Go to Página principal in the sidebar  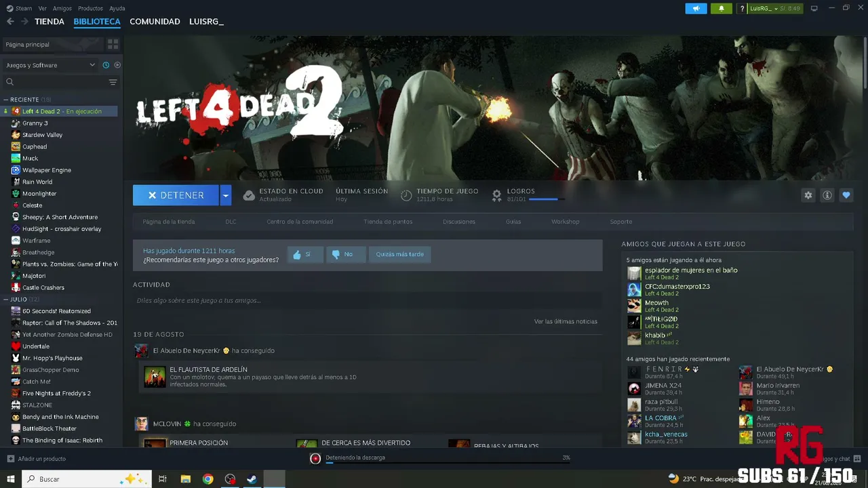53,44
